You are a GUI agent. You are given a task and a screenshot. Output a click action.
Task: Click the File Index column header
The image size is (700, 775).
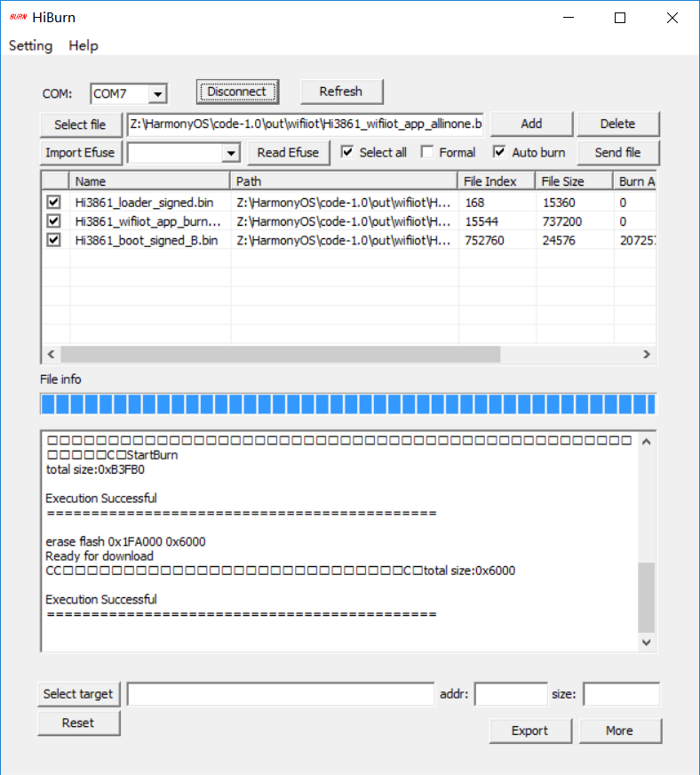[497, 181]
